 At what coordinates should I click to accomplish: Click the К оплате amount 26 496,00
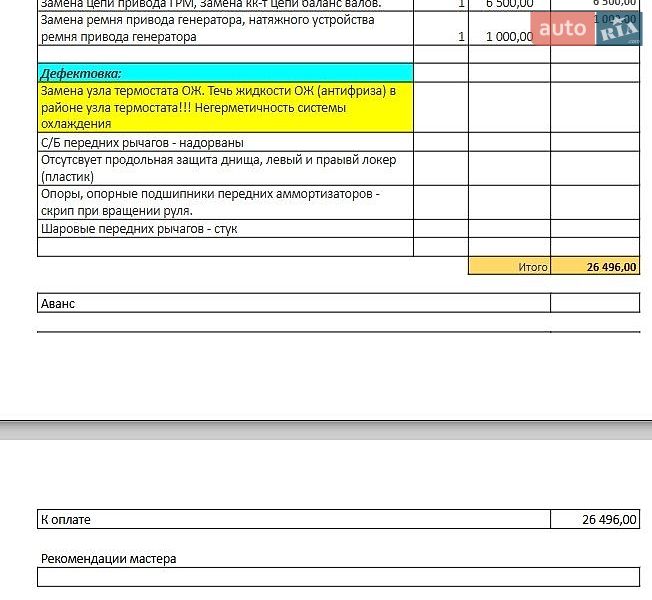click(595, 519)
